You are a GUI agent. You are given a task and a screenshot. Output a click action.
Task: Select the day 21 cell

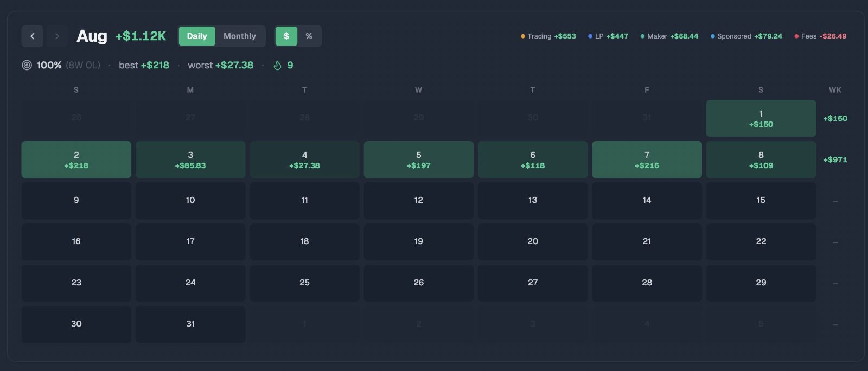[647, 242]
